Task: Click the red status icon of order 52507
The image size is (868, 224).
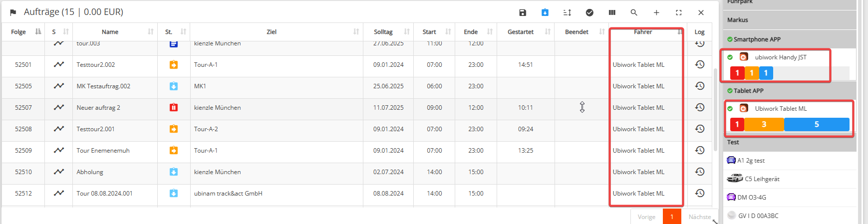Action: pyautogui.click(x=174, y=107)
